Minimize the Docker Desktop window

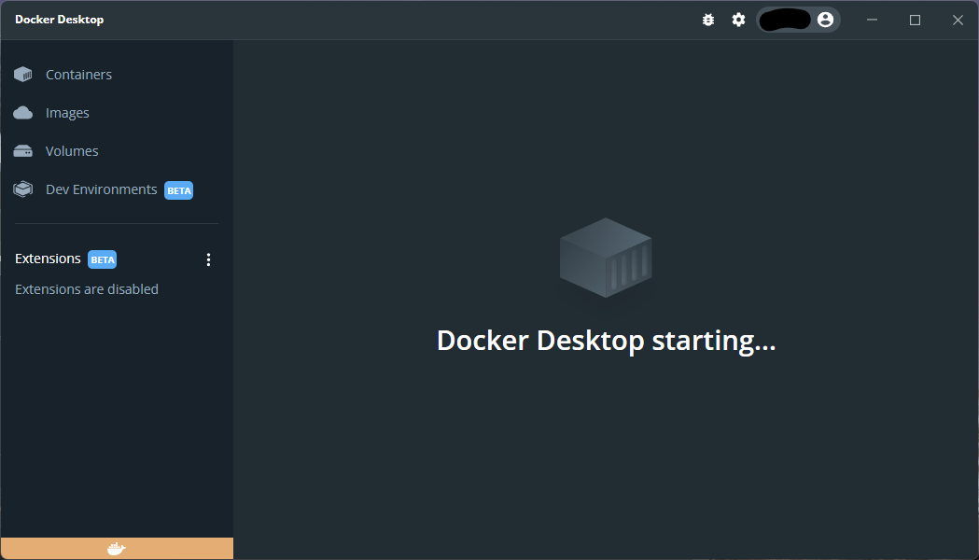(x=873, y=20)
